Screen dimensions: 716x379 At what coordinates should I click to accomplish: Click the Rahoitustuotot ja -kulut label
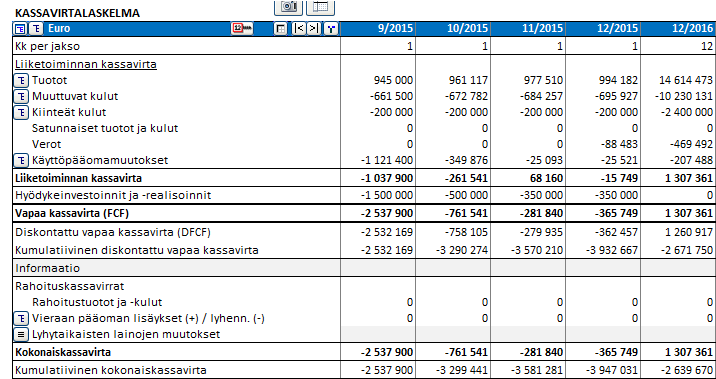pyautogui.click(x=97, y=302)
